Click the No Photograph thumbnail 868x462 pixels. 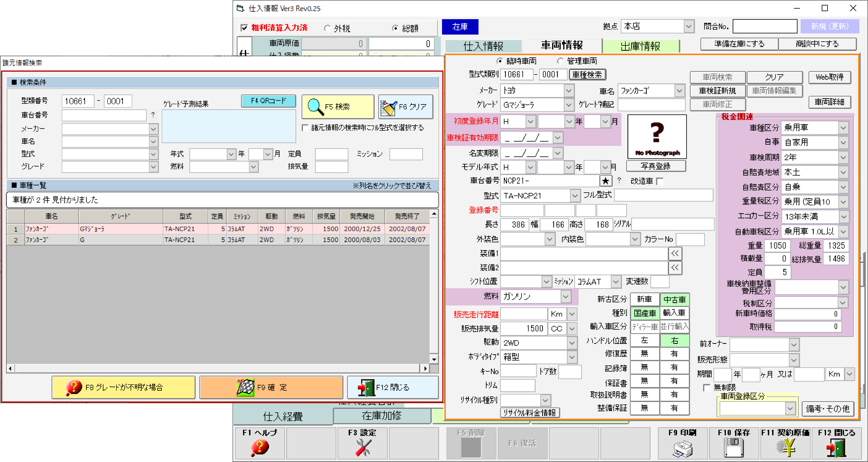(x=657, y=137)
